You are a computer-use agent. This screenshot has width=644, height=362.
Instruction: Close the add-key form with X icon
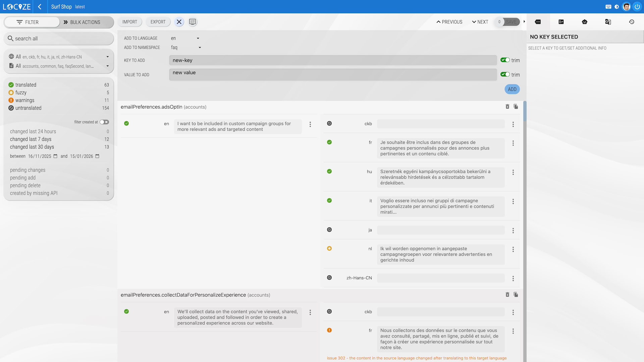point(179,22)
